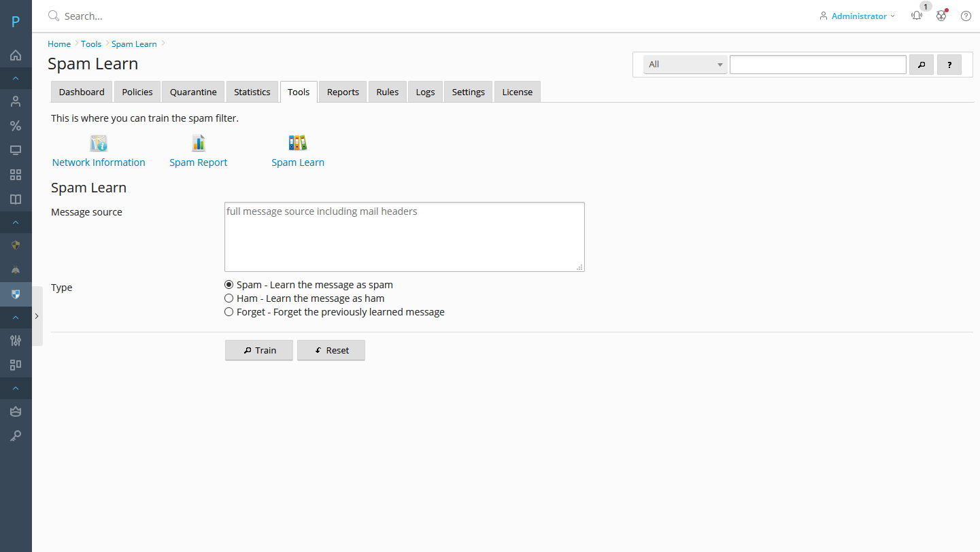Click the Plesk P logo
The image size is (980, 552).
click(x=16, y=22)
